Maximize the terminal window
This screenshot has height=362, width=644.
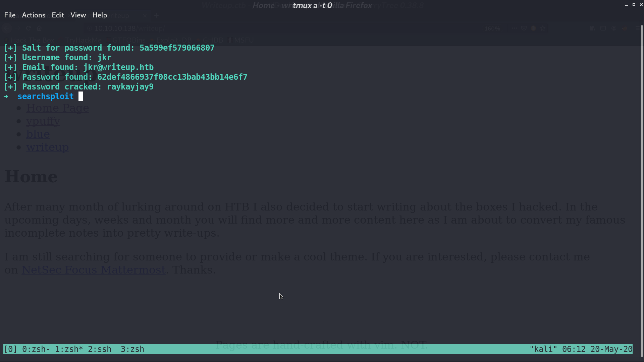[x=634, y=5]
